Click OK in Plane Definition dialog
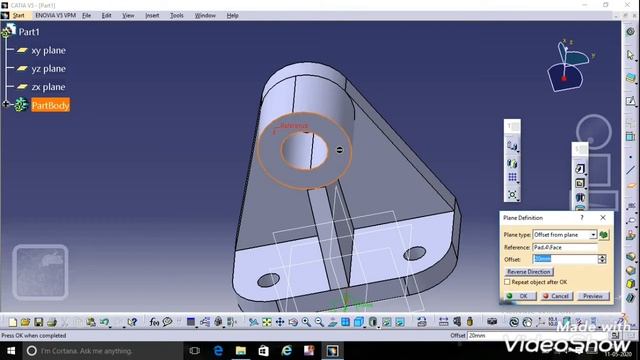This screenshot has height=360, width=640. [x=520, y=296]
